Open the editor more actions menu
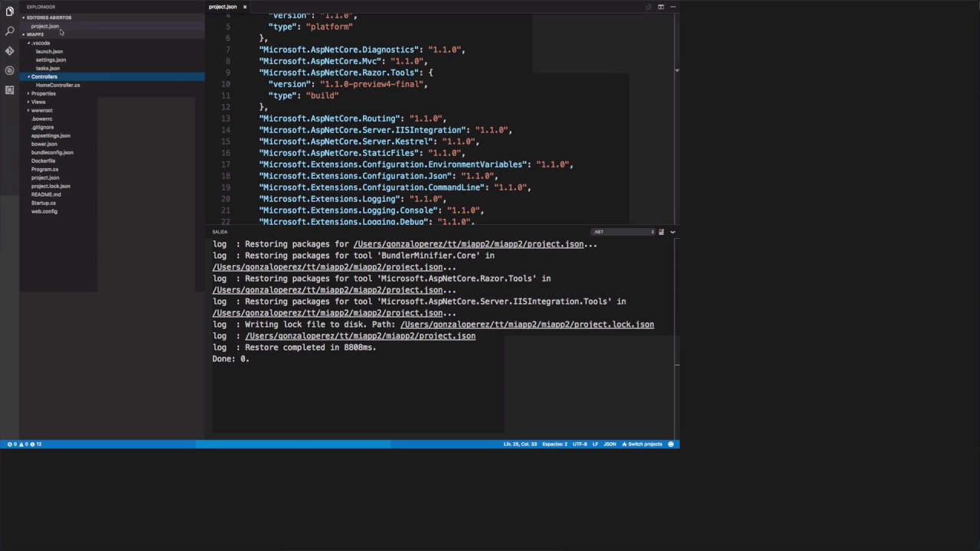Screen dimensions: 980x551 (x=672, y=7)
